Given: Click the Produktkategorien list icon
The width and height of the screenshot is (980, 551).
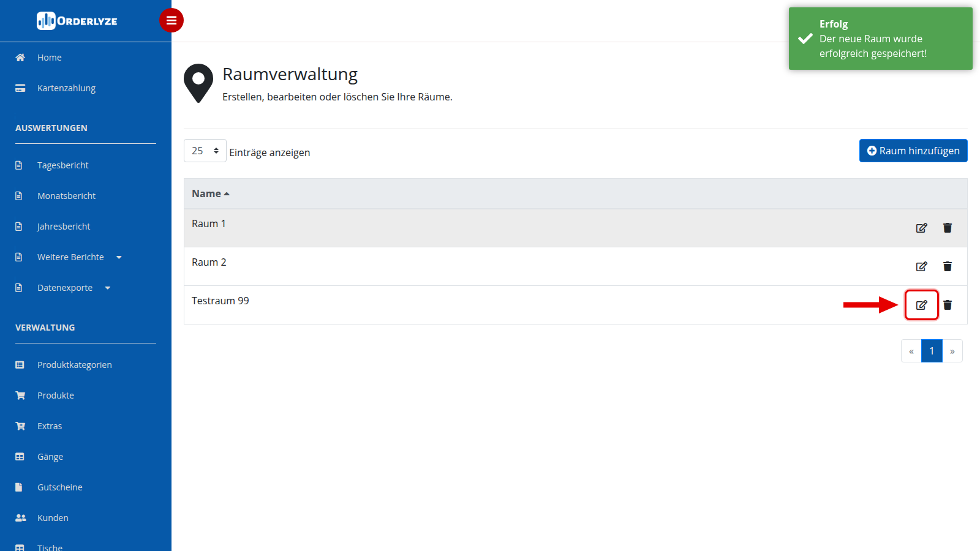Looking at the screenshot, I should tap(20, 365).
